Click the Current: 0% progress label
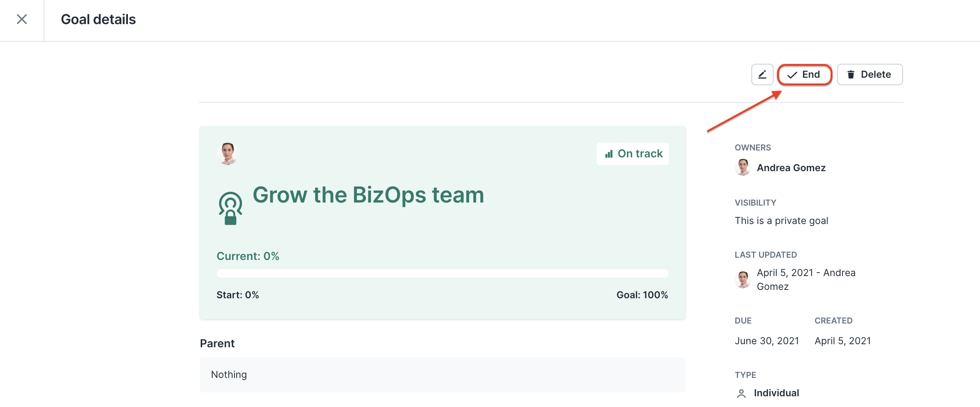 coord(248,256)
